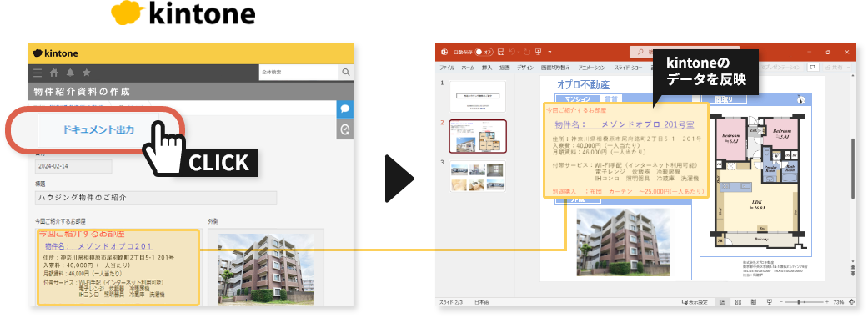Switch to reading view icon
This screenshot has width=868, height=318.
(754, 302)
